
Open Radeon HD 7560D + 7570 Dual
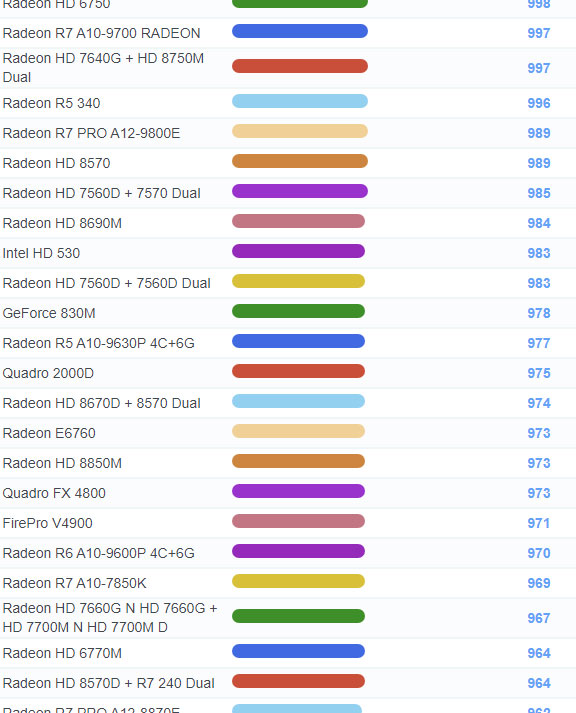(x=101, y=193)
